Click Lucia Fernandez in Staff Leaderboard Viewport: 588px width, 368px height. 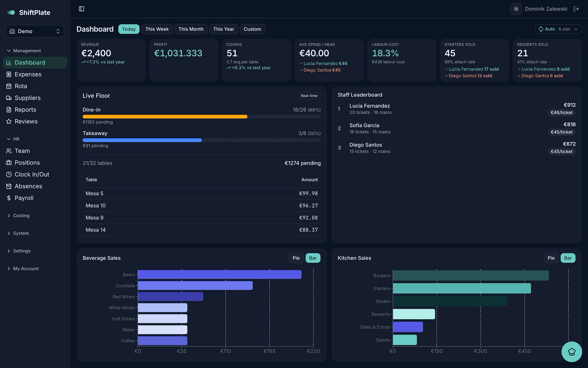[x=369, y=106]
